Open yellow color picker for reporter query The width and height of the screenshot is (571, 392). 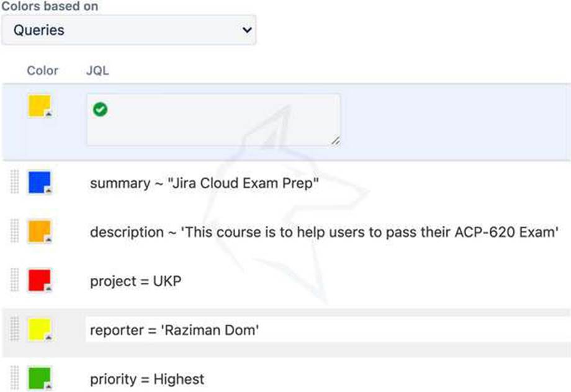coord(40,329)
